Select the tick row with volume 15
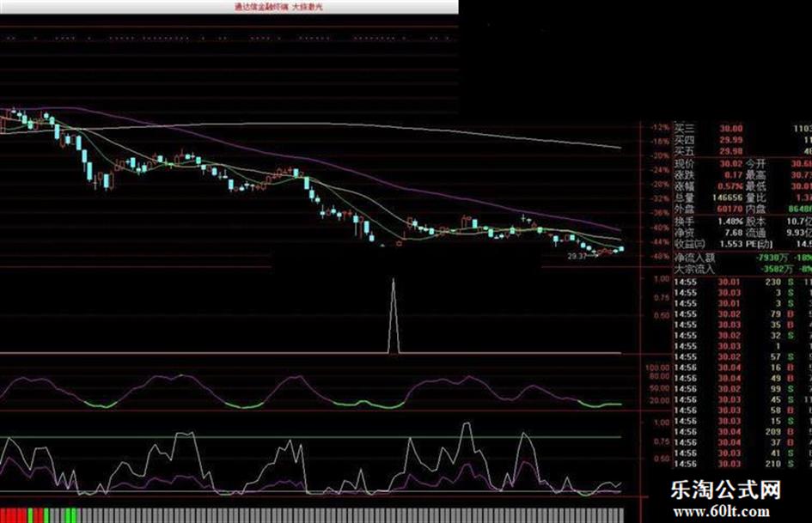This screenshot has height=523, width=812. [x=742, y=422]
